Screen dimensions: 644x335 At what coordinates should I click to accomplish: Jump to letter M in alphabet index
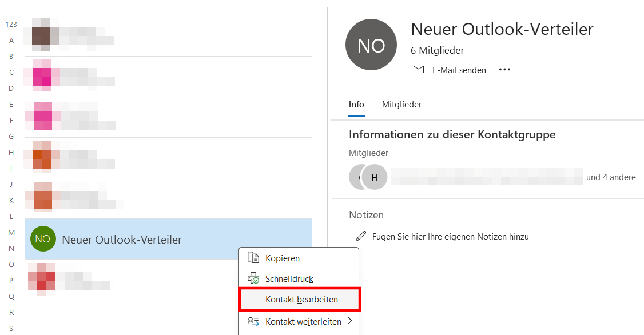pos(11,232)
